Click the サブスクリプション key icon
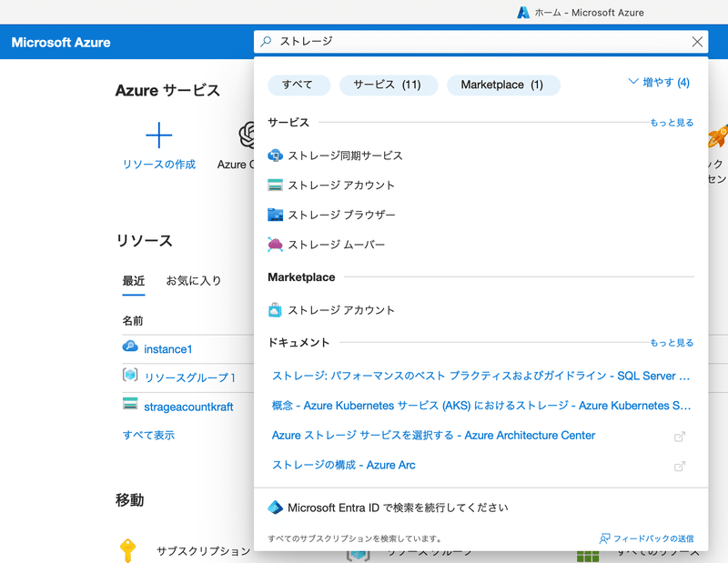 pyautogui.click(x=127, y=550)
